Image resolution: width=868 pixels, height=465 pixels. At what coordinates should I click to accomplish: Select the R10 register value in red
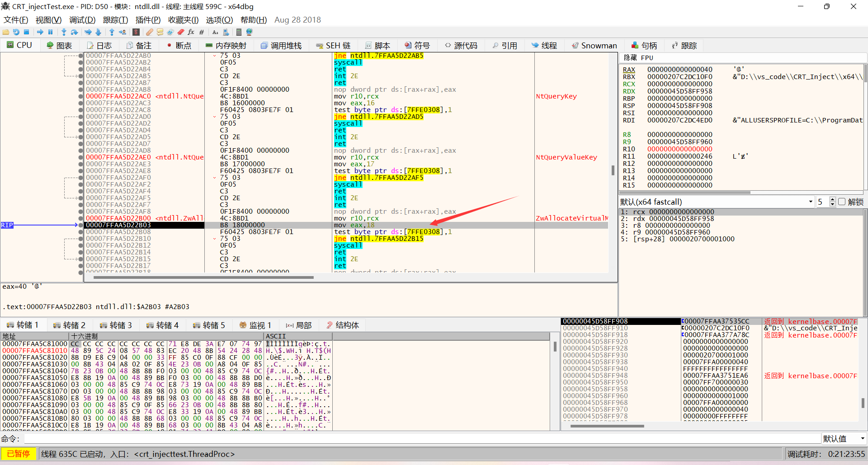679,149
